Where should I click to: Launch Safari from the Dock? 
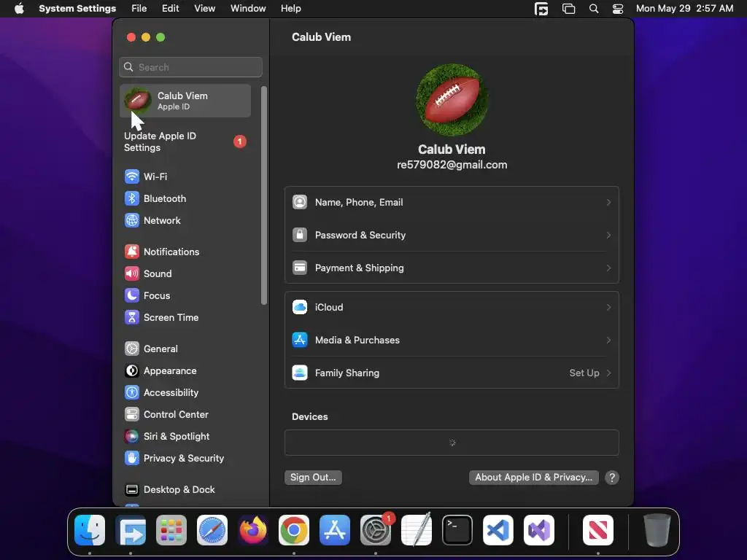click(x=212, y=530)
